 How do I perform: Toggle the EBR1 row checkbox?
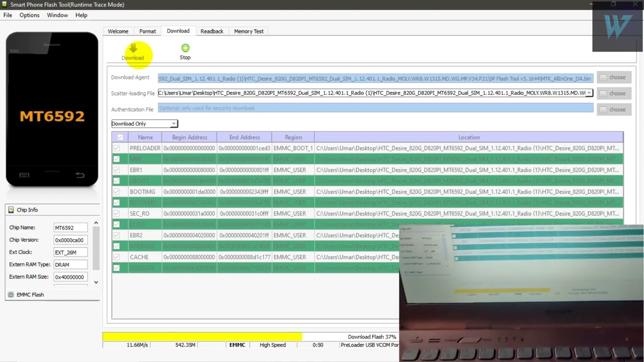[117, 170]
